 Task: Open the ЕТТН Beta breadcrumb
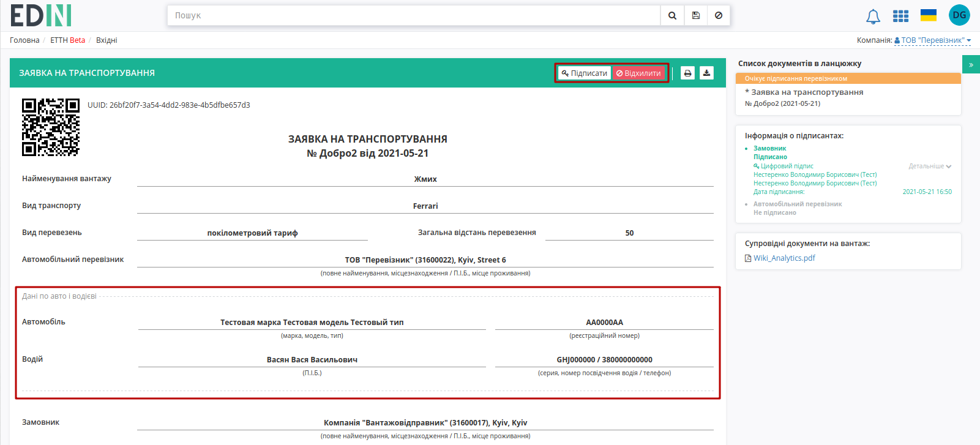[67, 40]
